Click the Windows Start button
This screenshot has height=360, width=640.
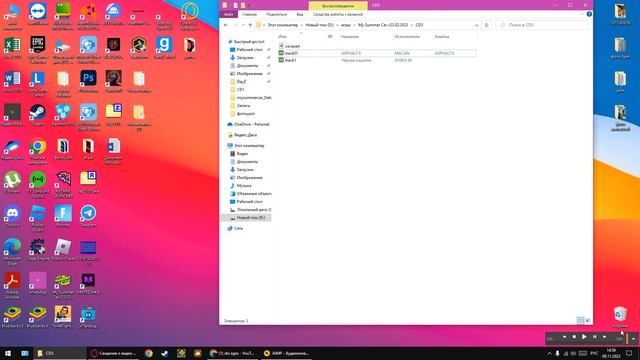pyautogui.click(x=8, y=353)
